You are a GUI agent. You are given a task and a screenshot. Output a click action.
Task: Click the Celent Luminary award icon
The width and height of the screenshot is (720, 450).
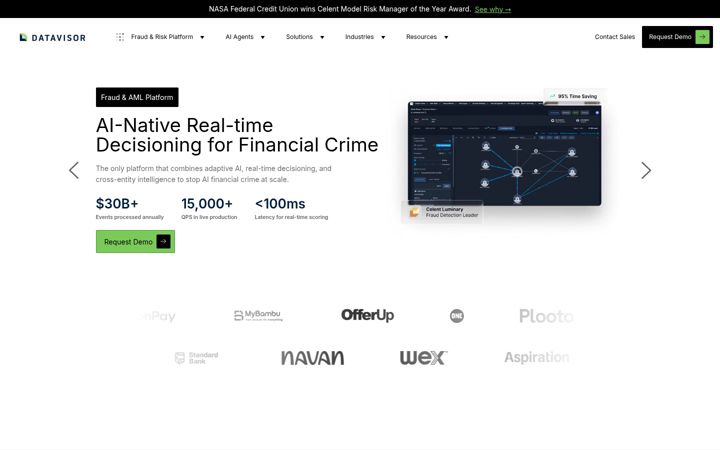[x=414, y=212]
